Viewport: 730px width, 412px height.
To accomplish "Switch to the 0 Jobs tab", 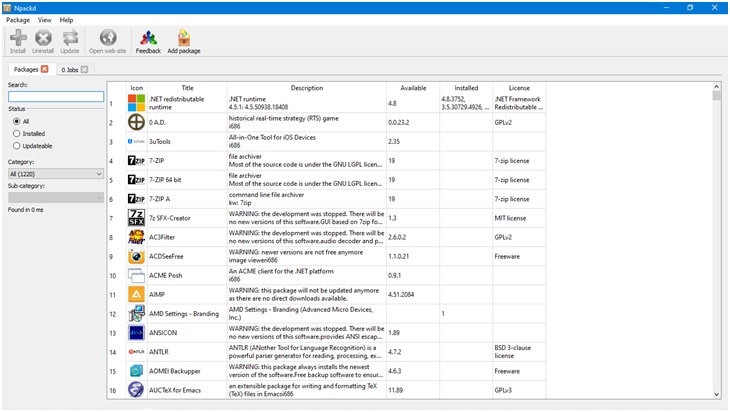I will [x=70, y=70].
